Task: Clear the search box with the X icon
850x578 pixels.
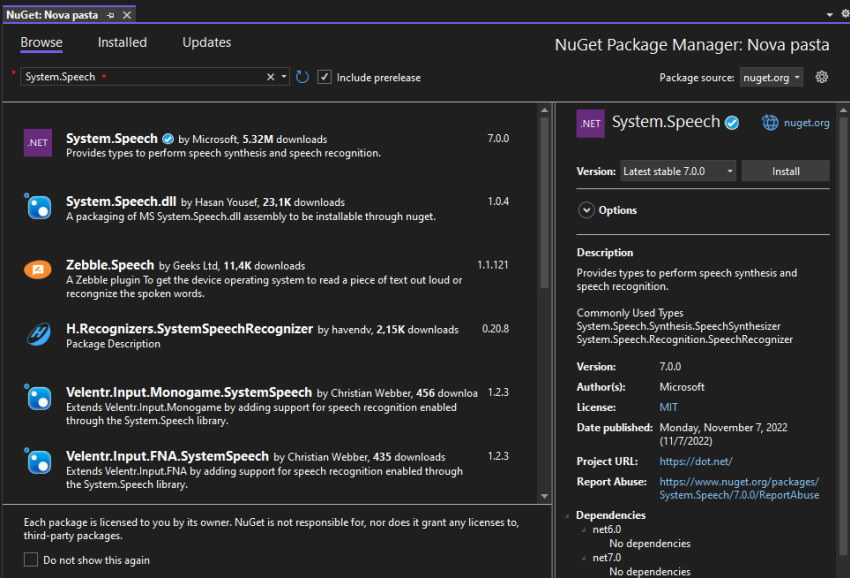Action: click(x=269, y=76)
